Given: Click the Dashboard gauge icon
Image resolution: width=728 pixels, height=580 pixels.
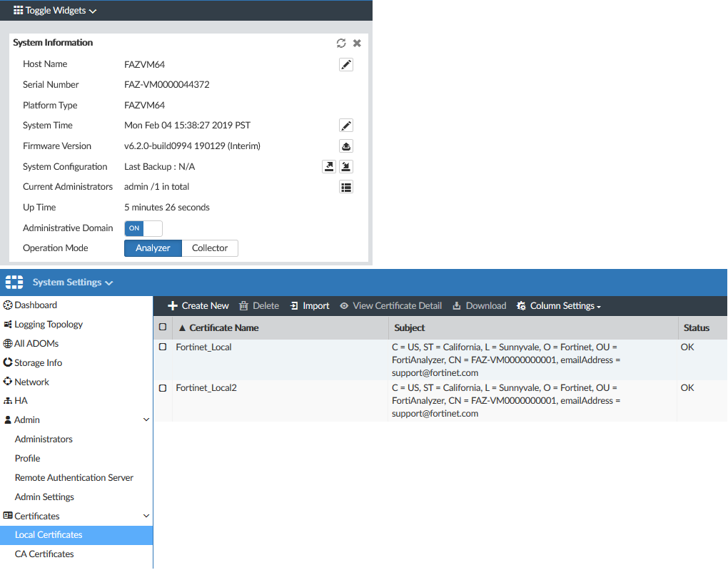Looking at the screenshot, I should tap(8, 305).
